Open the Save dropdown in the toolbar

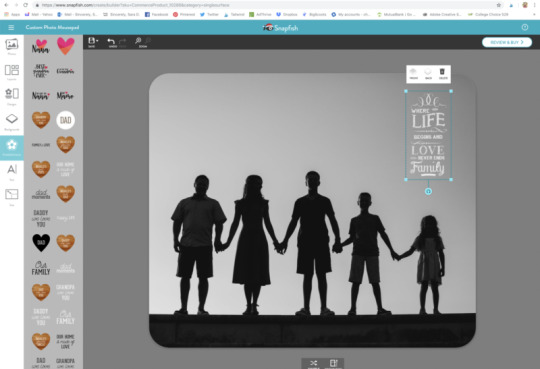(x=93, y=42)
